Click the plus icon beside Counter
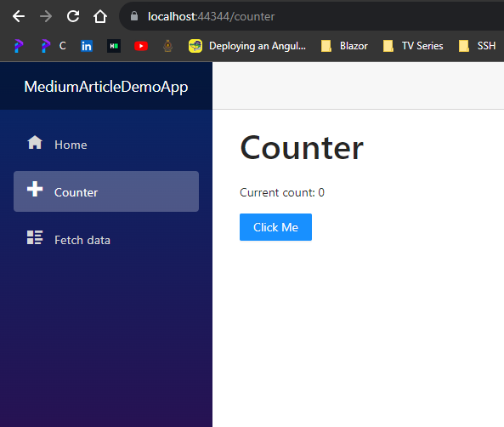The height and width of the screenshot is (427, 504). [x=35, y=189]
